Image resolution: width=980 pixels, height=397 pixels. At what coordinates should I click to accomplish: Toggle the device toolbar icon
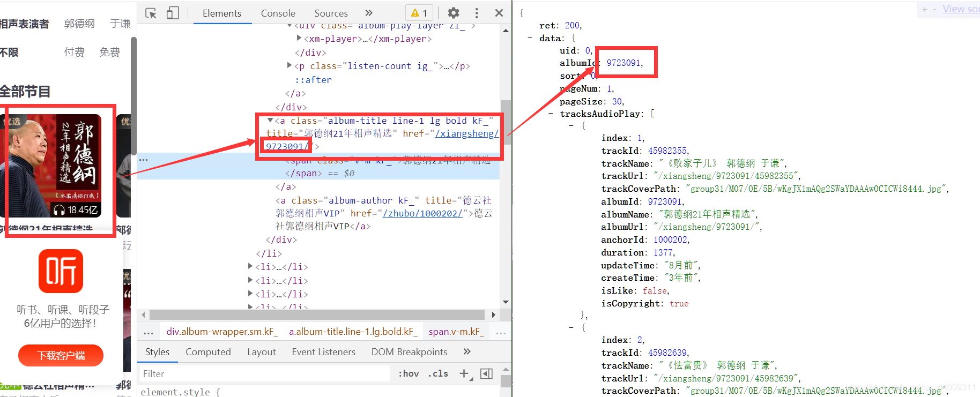[173, 13]
